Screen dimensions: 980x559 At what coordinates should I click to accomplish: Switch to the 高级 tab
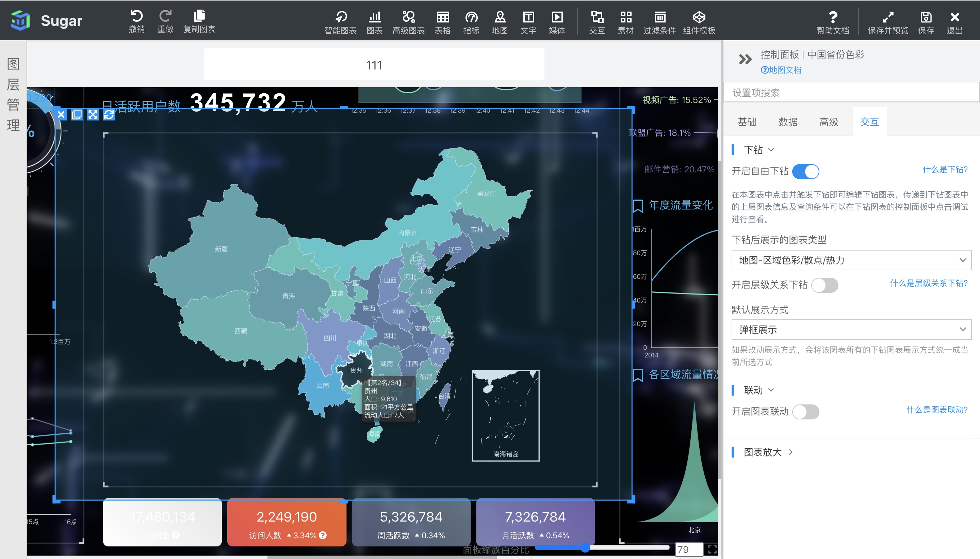pos(829,122)
